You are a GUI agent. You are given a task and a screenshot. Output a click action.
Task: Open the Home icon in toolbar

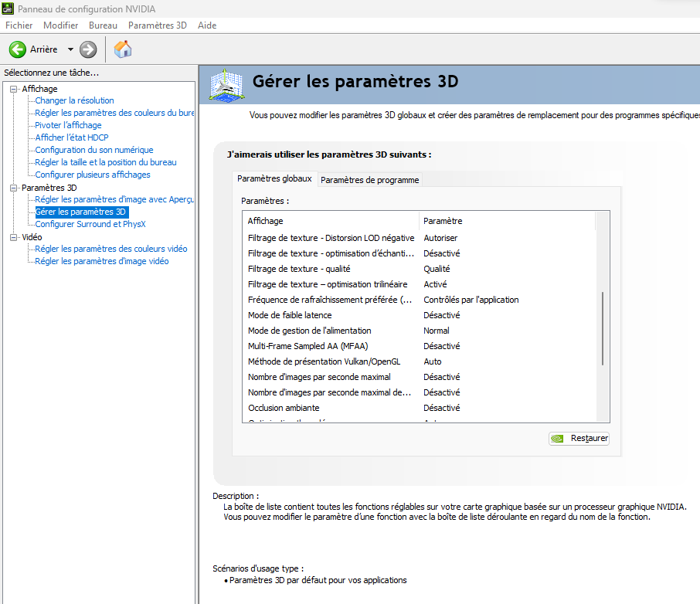(x=122, y=49)
